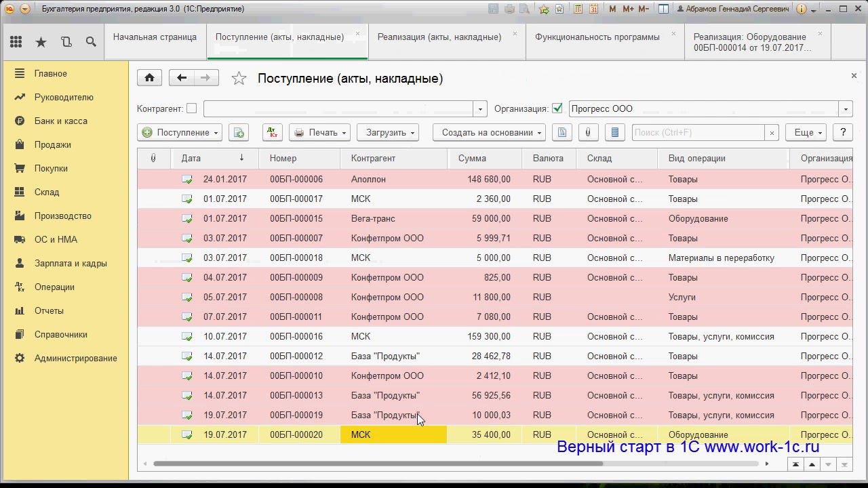Open the info icon in the title bar
Viewport: 868px width, 488px height.
(x=802, y=9)
